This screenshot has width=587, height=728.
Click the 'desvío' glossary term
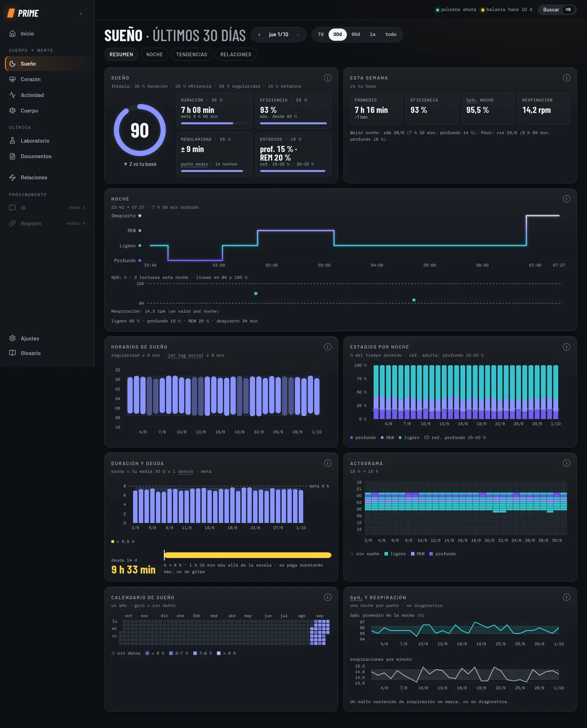pos(186,472)
